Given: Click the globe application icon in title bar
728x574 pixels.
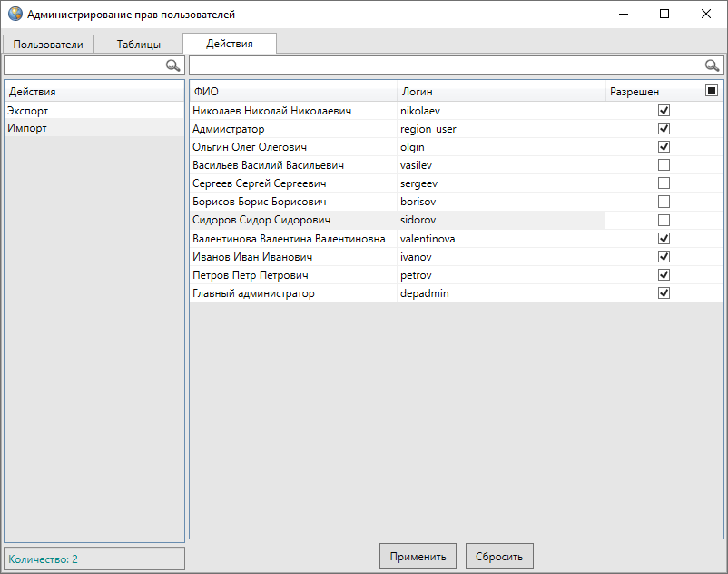Looking at the screenshot, I should point(15,14).
